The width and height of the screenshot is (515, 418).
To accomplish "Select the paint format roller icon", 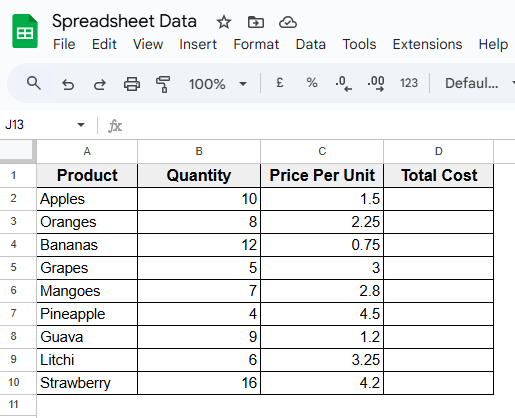I will click(163, 84).
